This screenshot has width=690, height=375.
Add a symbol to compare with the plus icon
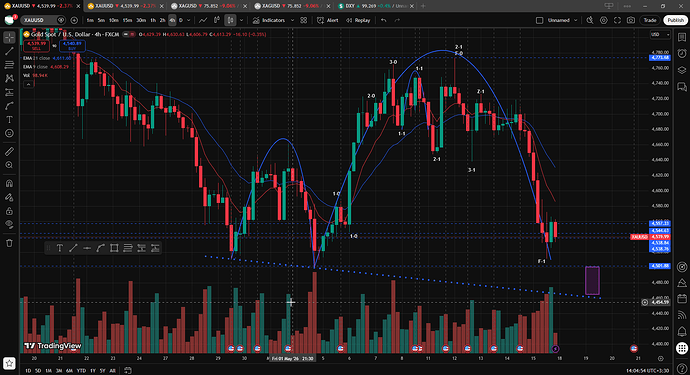pos(74,20)
